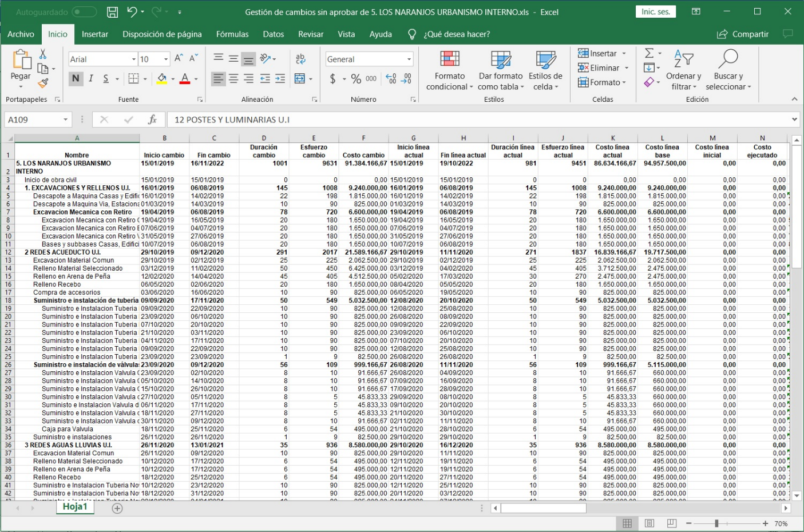Click increase decimals icon
Image resolution: width=804 pixels, height=532 pixels.
tap(391, 79)
